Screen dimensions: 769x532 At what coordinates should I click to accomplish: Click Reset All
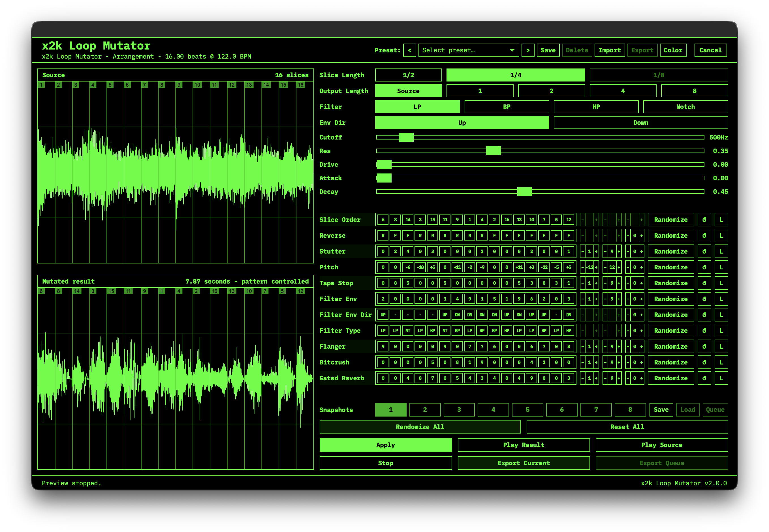[x=627, y=427]
